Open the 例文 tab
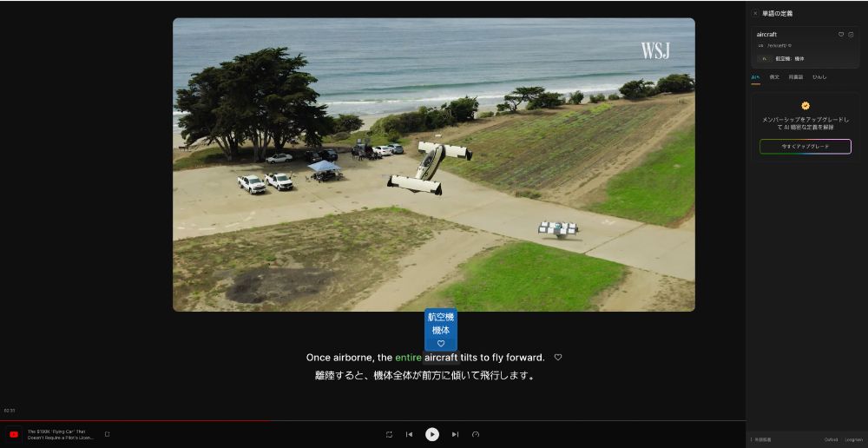Image resolution: width=868 pixels, height=448 pixels. point(774,77)
